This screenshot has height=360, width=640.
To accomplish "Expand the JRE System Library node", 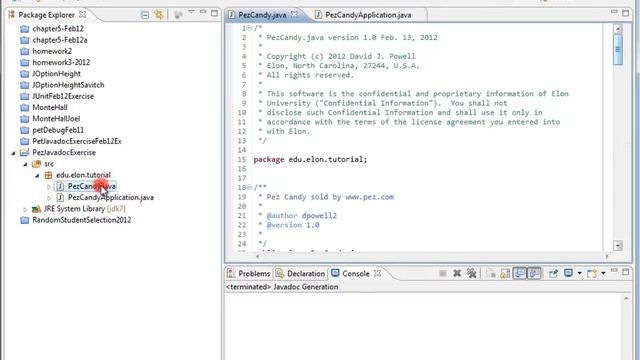I will point(25,209).
